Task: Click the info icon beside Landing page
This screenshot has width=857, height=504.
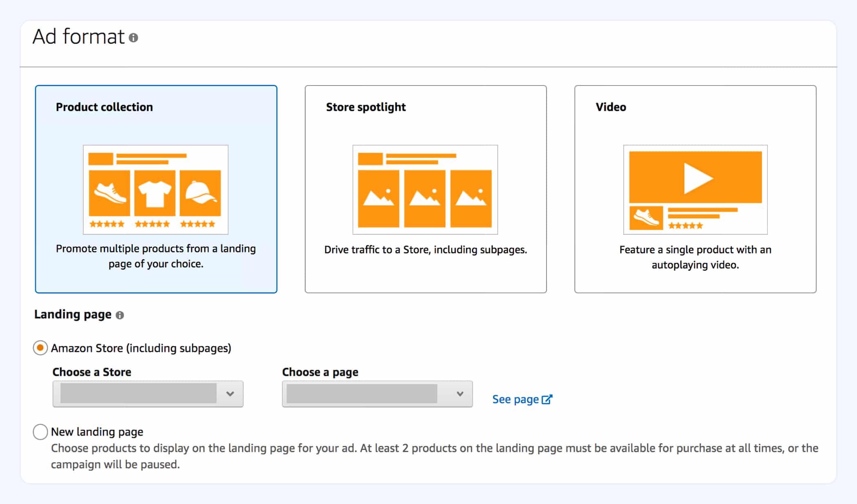Action: click(120, 315)
